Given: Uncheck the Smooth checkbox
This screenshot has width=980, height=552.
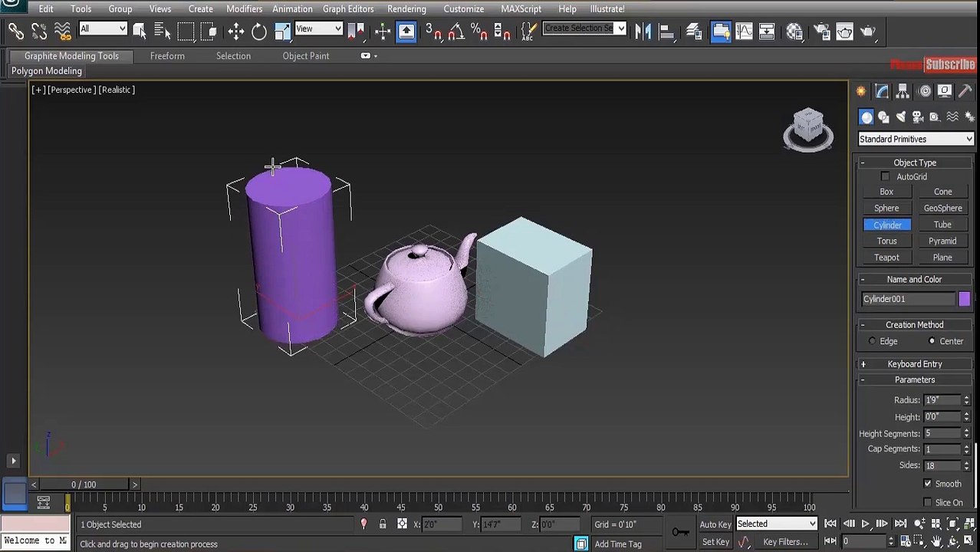Looking at the screenshot, I should (928, 484).
